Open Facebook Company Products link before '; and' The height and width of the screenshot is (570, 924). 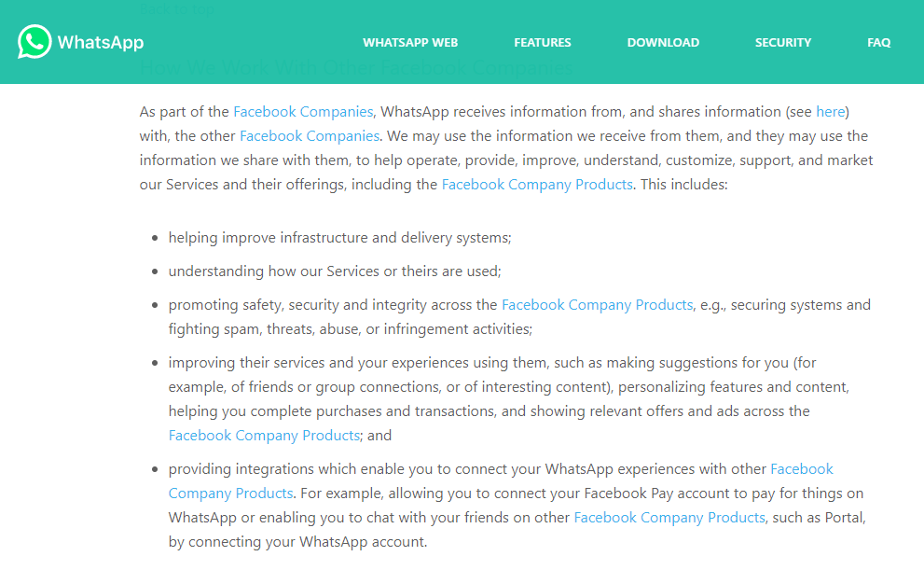(264, 435)
